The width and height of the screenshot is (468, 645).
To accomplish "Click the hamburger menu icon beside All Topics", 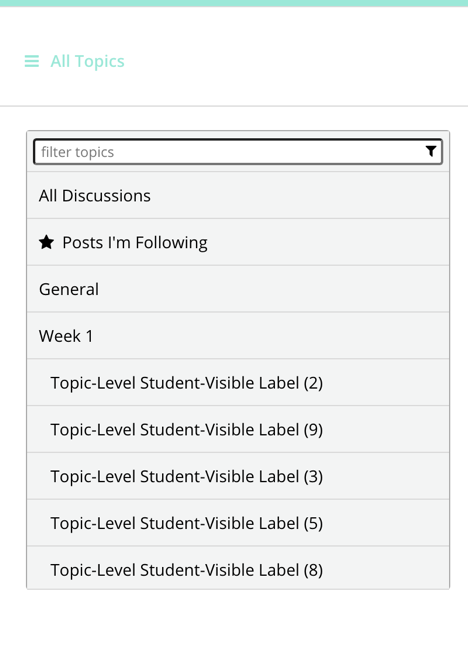I will [x=32, y=61].
